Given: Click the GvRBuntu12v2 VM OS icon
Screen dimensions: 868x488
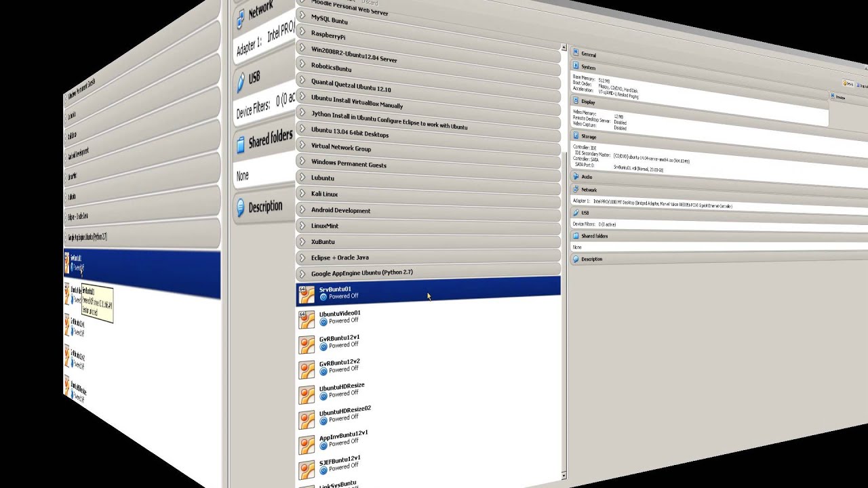Looking at the screenshot, I should coord(307,369).
